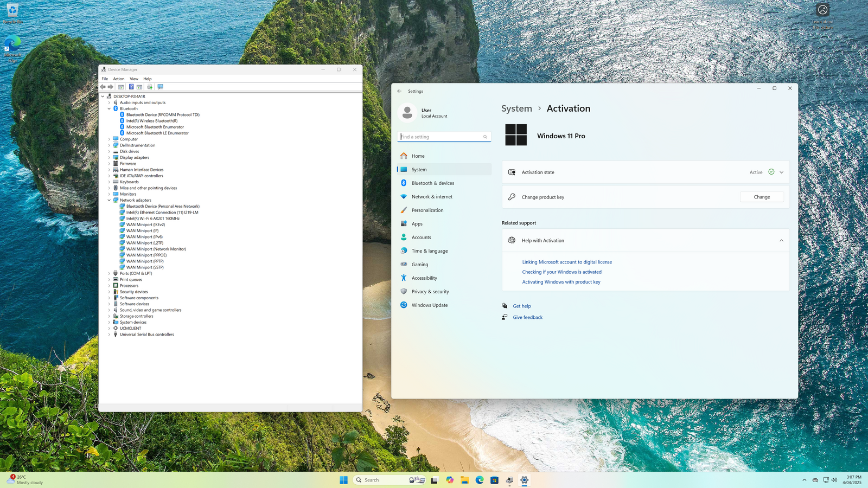Click the Back arrow in Device Manager toolbar
The image size is (868, 488).
(x=103, y=87)
